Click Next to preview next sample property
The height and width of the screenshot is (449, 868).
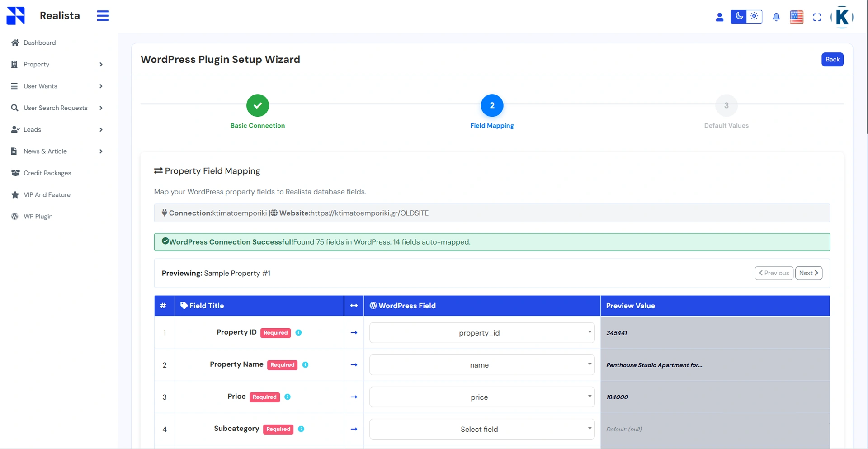coord(808,273)
